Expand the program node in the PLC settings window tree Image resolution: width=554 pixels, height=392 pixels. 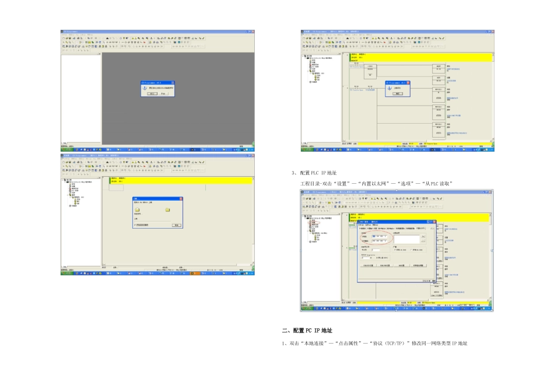pos(308,231)
